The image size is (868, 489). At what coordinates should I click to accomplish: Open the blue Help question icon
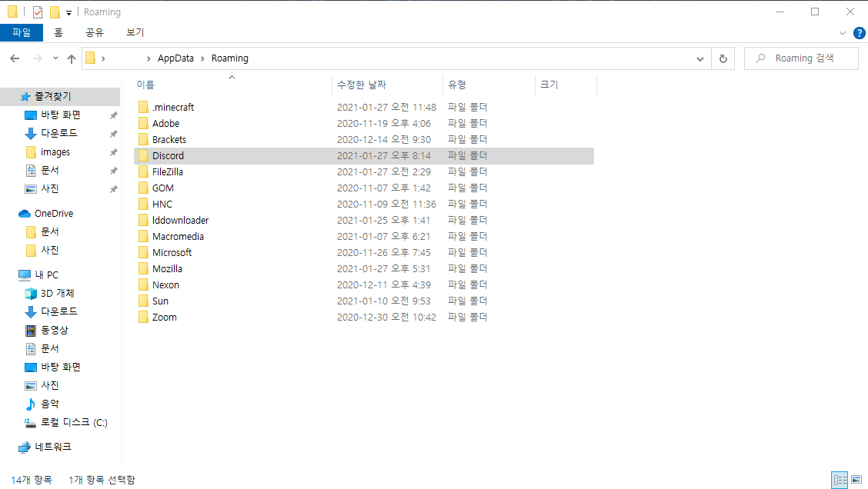(x=859, y=33)
